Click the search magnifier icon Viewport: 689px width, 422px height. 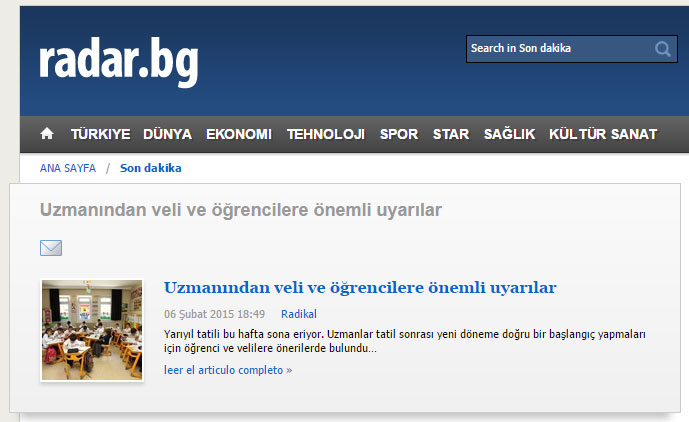click(x=663, y=48)
